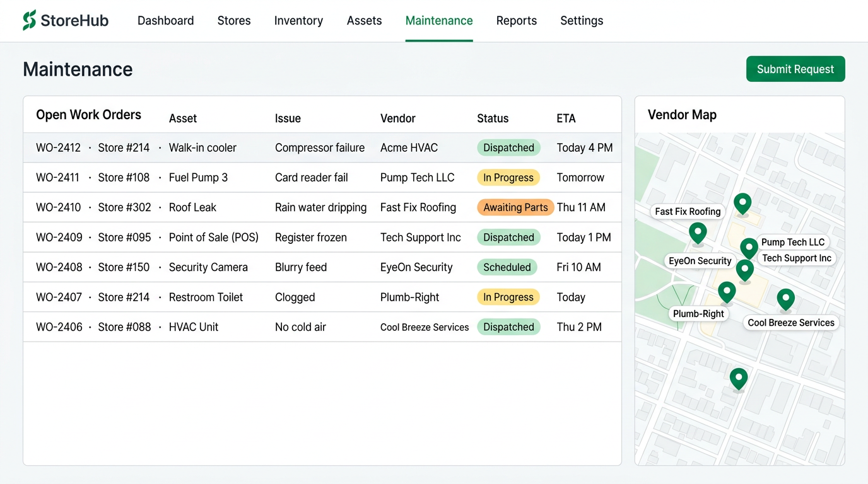Click the Compressor failure issue

[x=320, y=148]
